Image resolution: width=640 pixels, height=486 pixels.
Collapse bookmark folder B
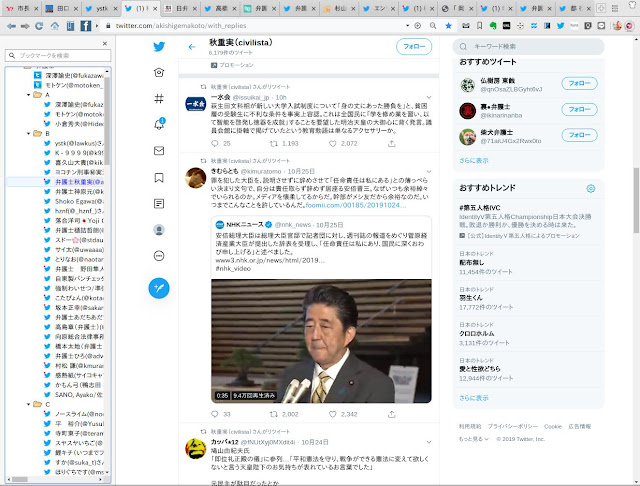(29, 133)
